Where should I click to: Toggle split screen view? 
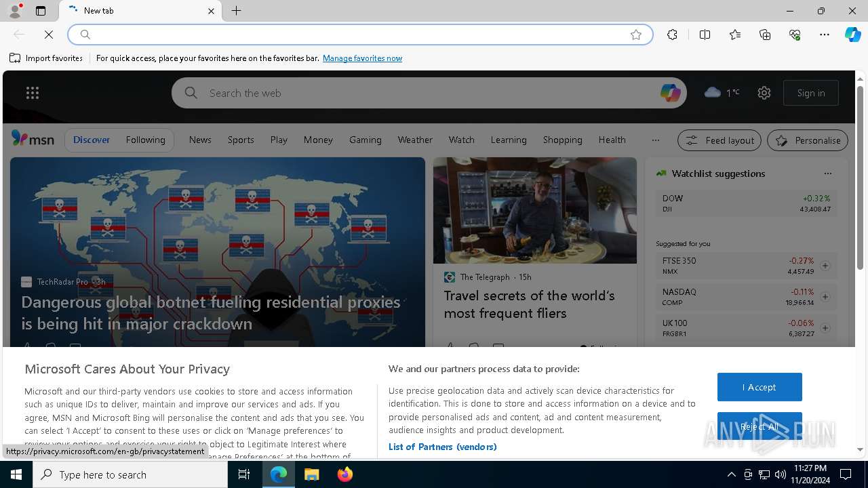click(705, 35)
